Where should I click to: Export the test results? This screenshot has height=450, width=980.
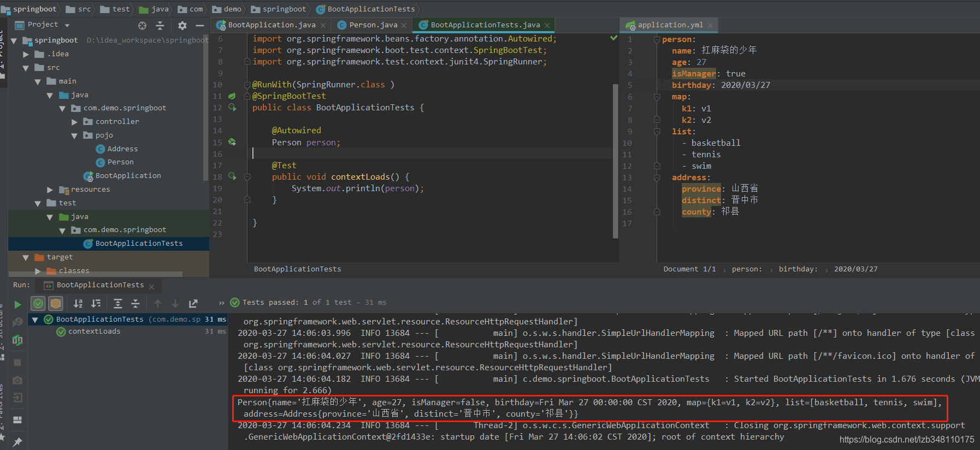point(193,303)
